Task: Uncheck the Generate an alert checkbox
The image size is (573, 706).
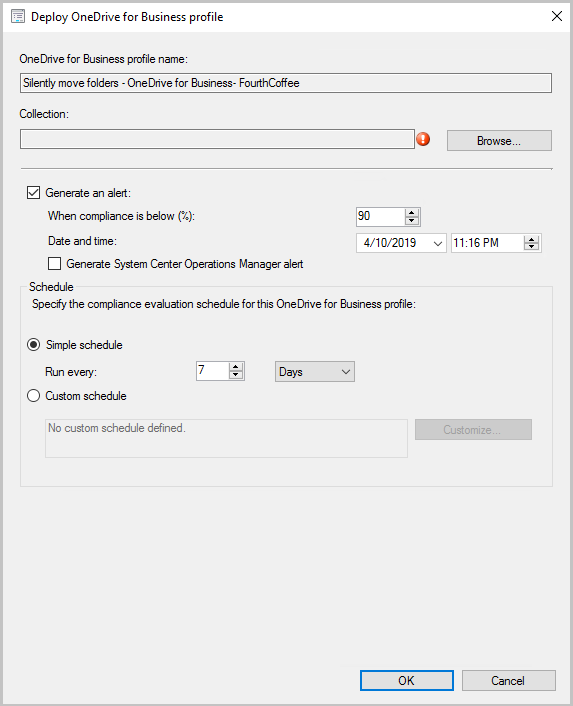Action: [x=33, y=193]
